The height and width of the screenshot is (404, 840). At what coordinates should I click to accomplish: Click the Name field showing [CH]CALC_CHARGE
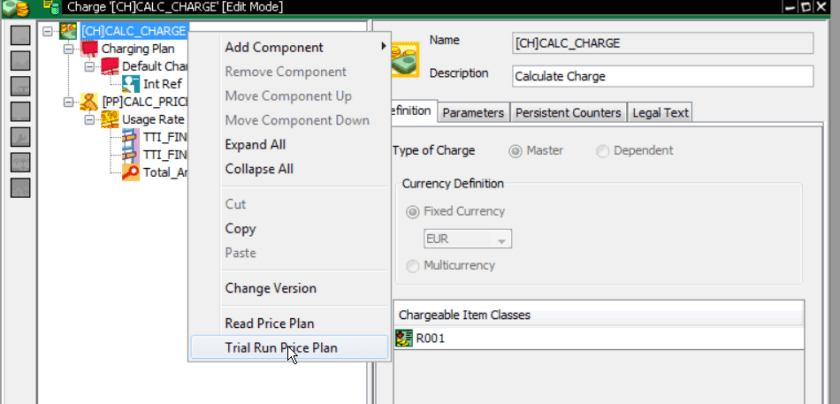[x=663, y=43]
